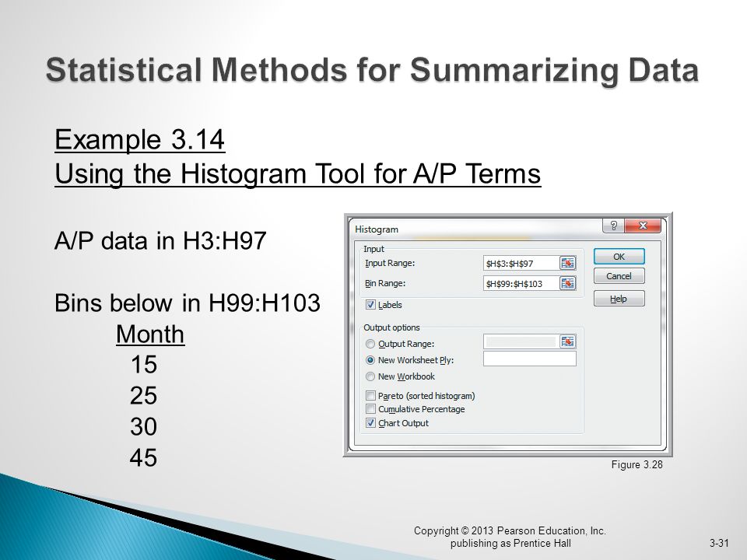Cancel the Histogram dialog
747x560 pixels.
[619, 276]
